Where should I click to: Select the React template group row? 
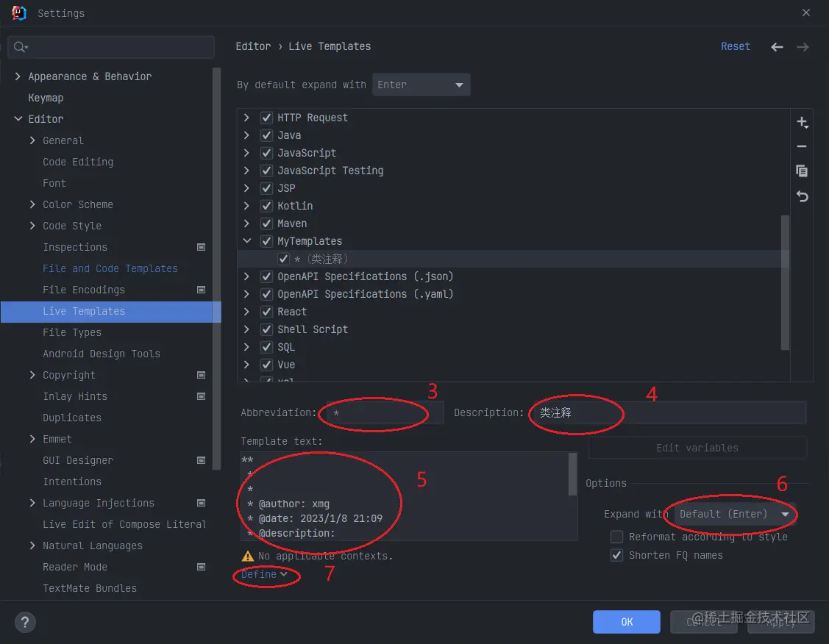(x=513, y=312)
